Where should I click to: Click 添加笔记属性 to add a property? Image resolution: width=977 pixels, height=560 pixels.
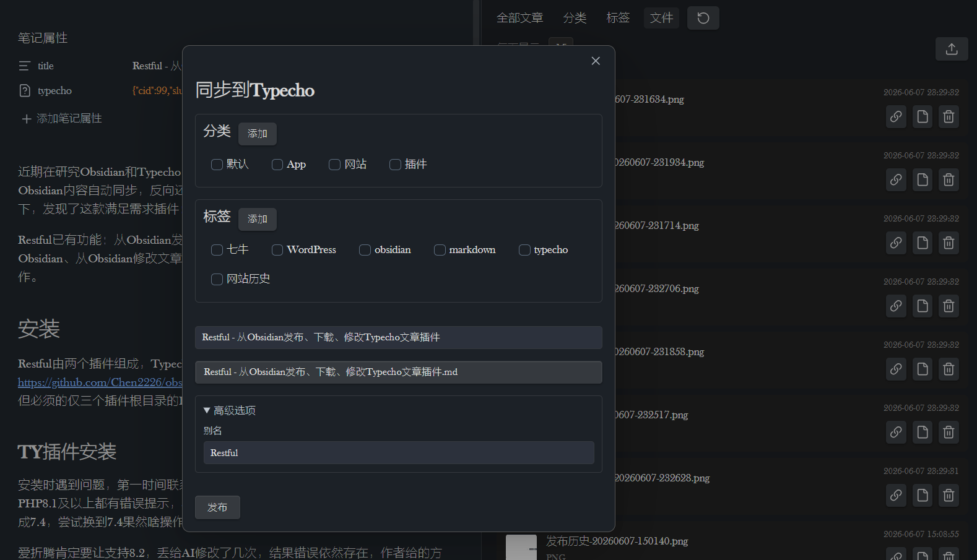62,118
